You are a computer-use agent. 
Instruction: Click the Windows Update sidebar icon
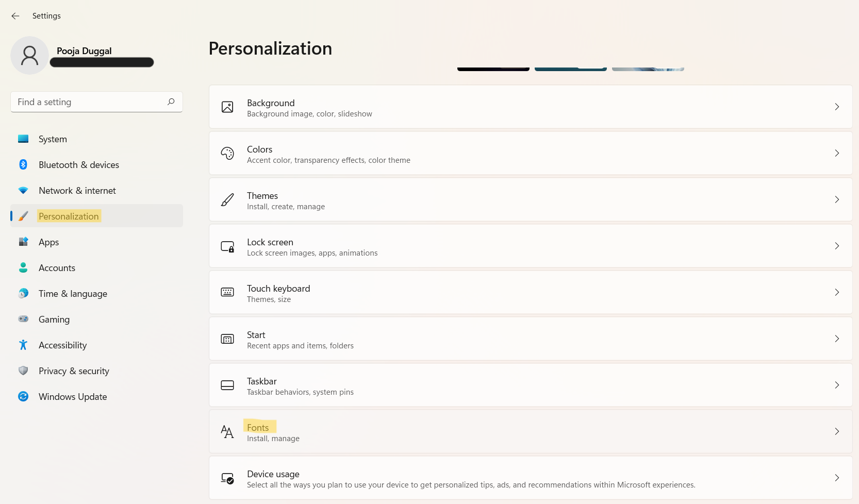(x=23, y=396)
